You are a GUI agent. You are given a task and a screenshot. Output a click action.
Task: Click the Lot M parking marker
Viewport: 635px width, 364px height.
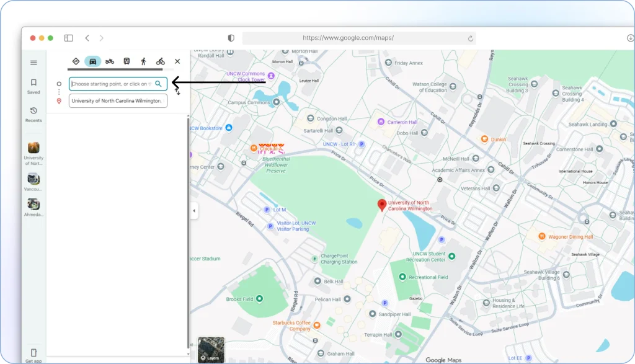point(267,210)
